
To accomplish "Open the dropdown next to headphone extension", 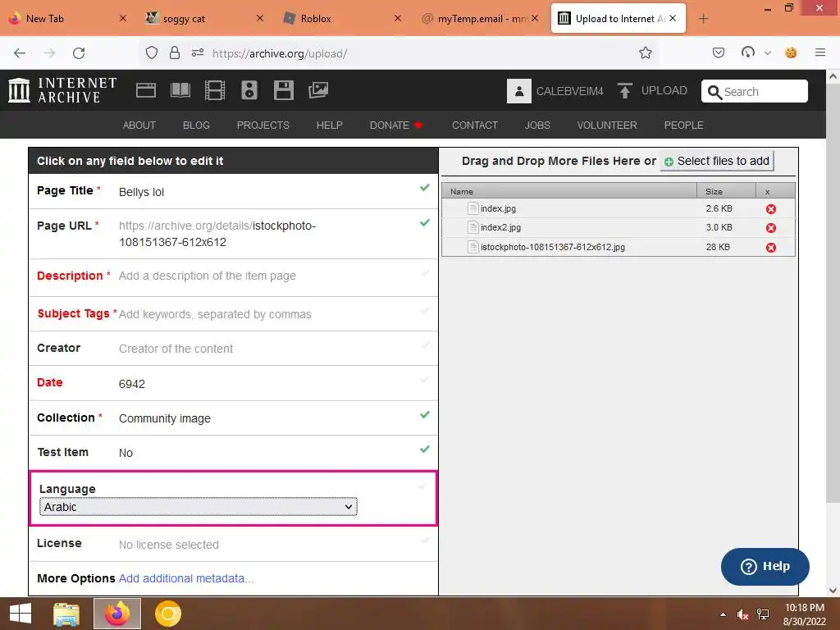I will click(x=768, y=52).
